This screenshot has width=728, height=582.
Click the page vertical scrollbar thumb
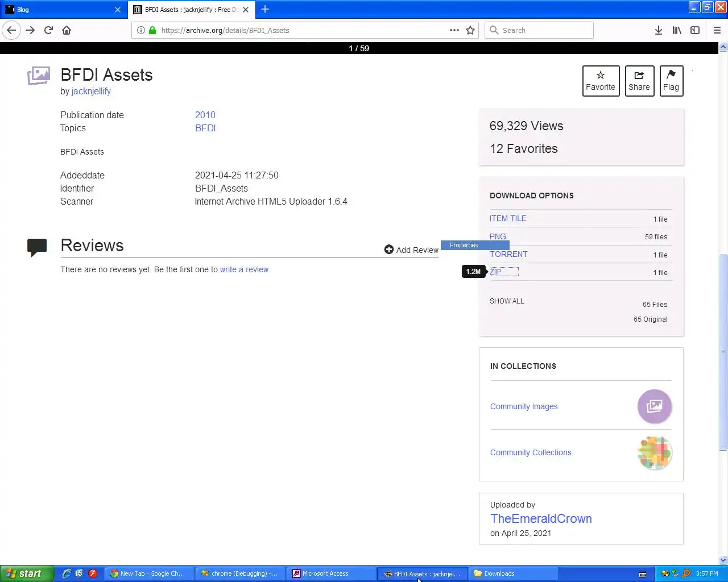pos(723,352)
